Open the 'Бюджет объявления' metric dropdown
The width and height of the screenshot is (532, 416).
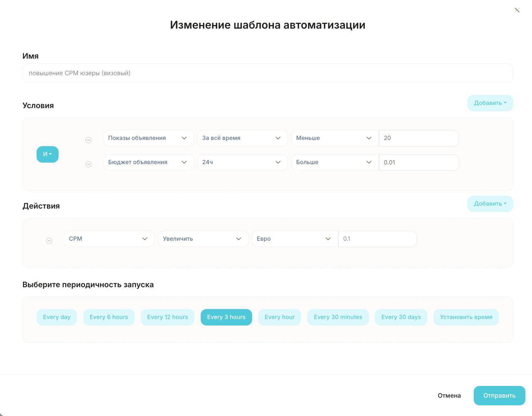(x=148, y=162)
